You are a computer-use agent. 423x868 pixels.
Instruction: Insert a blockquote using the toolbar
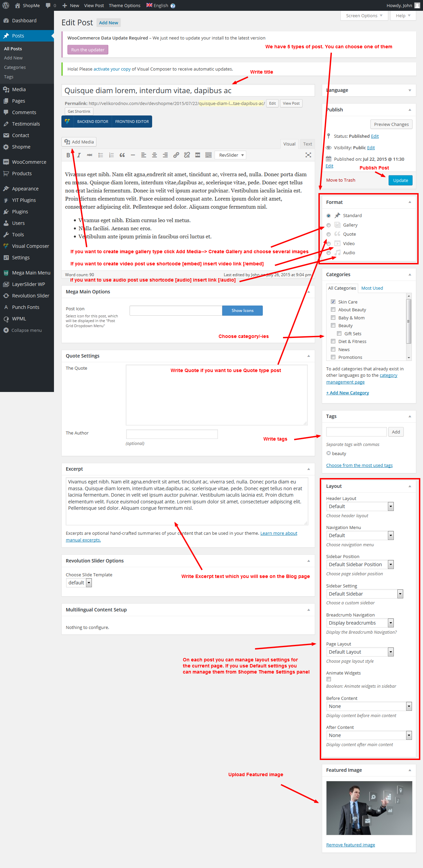tap(122, 155)
